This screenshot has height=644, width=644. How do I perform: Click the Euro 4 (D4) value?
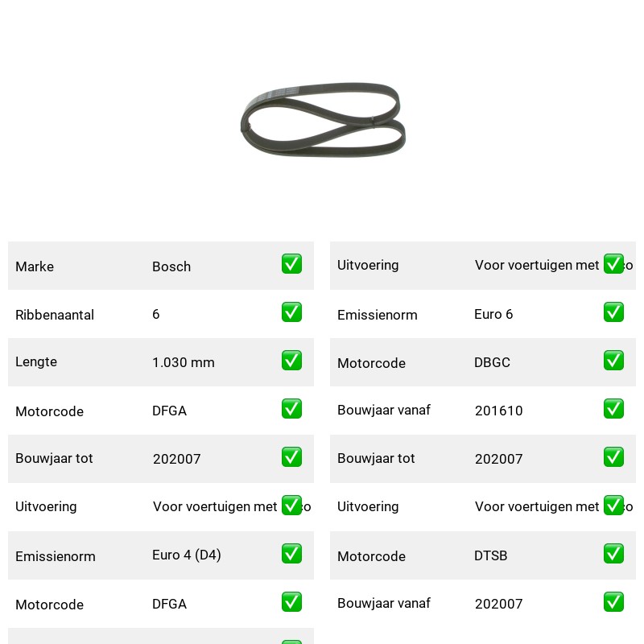[187, 555]
